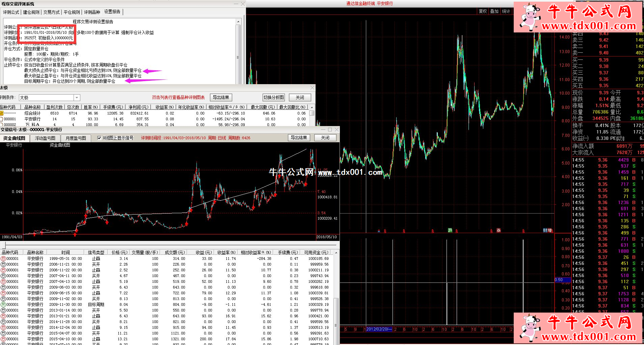Screen dimensions: 644x345
Task: Click the timeline slider thumb below equity chart
Action: click(4, 245)
